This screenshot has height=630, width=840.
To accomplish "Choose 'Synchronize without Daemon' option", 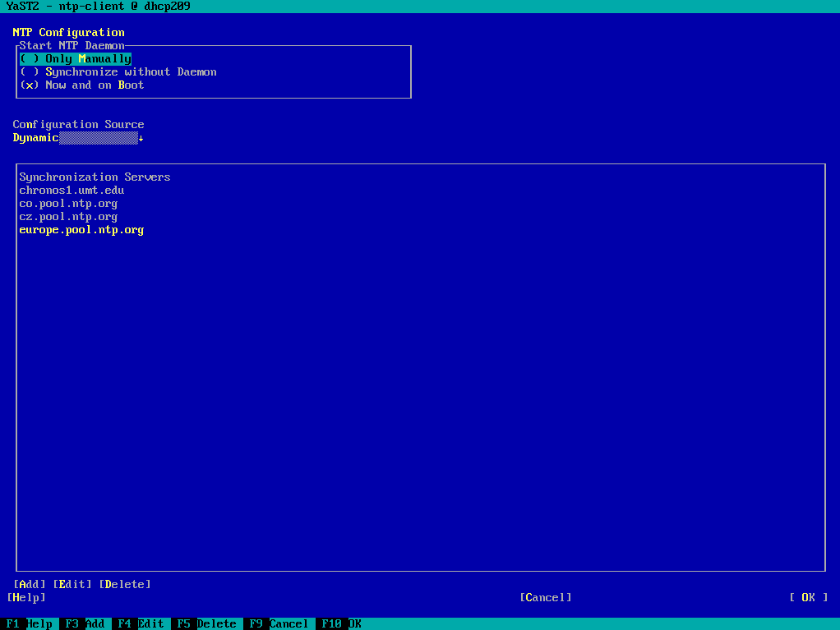I will [x=120, y=71].
